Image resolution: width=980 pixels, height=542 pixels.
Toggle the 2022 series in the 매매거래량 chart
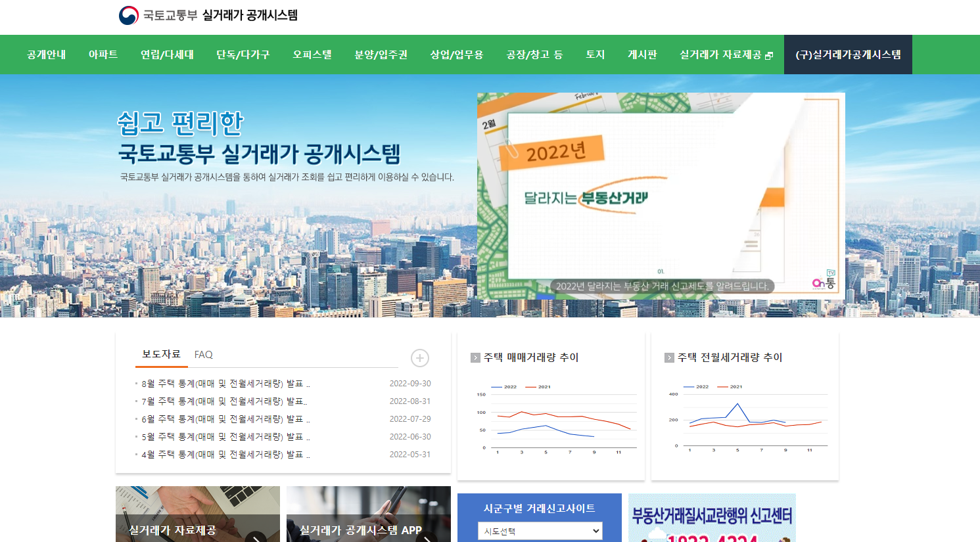click(503, 386)
